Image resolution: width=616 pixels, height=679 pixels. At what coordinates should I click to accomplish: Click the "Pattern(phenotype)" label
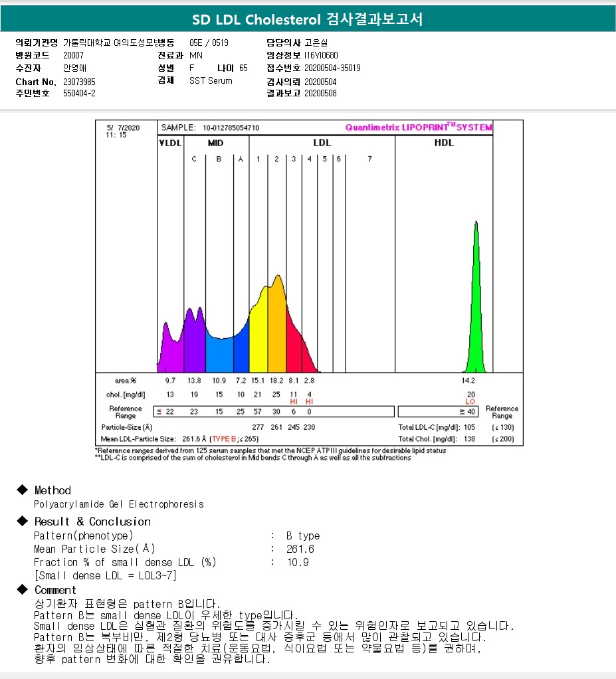click(84, 535)
